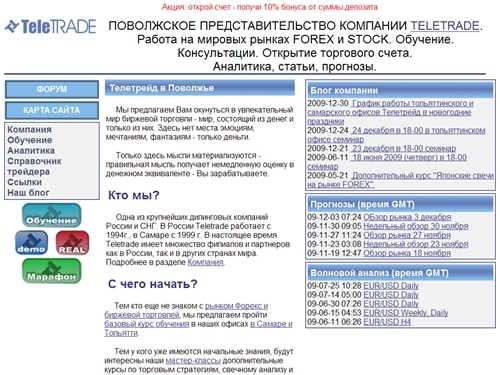
Task: Open the 23 декабря в 18-00 семинар link
Action: click(x=404, y=148)
